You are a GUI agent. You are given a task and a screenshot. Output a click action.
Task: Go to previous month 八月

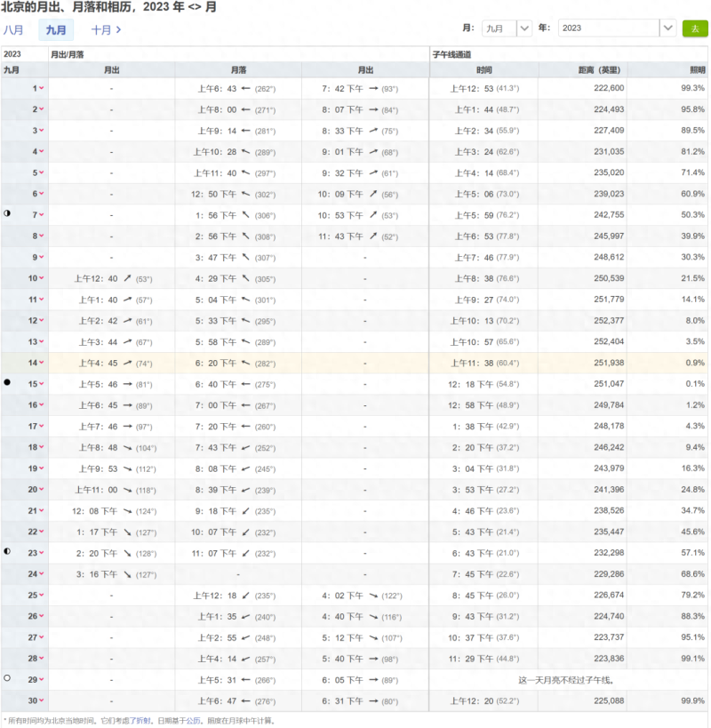click(x=13, y=29)
